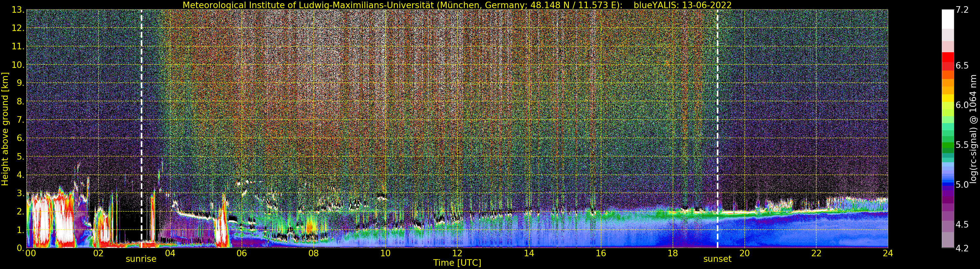
Task: Click the '5.5' colorbar value label
Action: [962, 145]
